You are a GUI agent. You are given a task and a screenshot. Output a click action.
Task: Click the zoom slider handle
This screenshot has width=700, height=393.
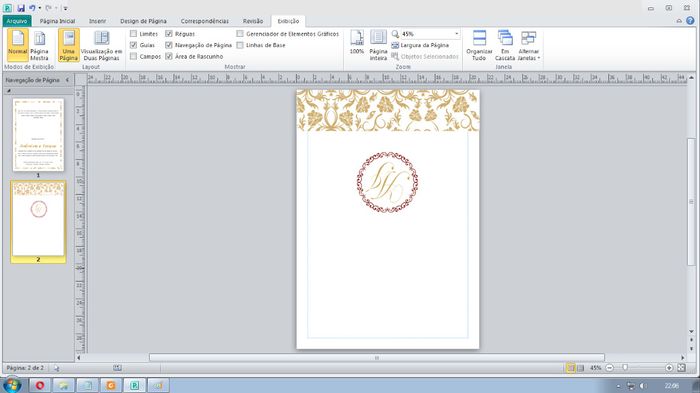coord(625,368)
